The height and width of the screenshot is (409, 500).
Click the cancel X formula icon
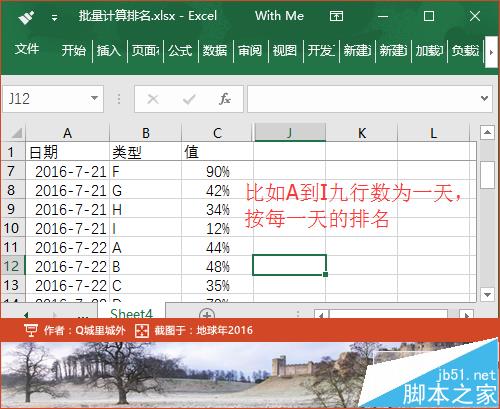coord(153,99)
